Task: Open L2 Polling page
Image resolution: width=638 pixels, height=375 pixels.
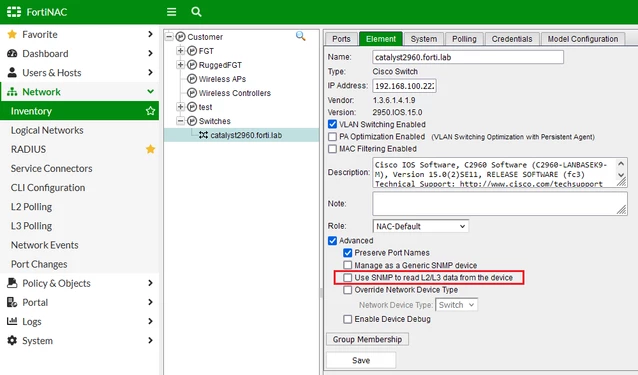Action: [x=31, y=207]
